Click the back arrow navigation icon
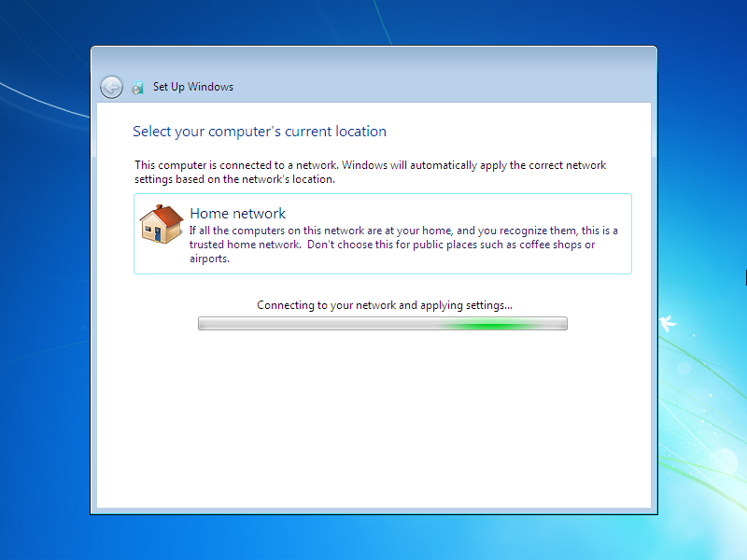This screenshot has width=747, height=560. coord(110,87)
